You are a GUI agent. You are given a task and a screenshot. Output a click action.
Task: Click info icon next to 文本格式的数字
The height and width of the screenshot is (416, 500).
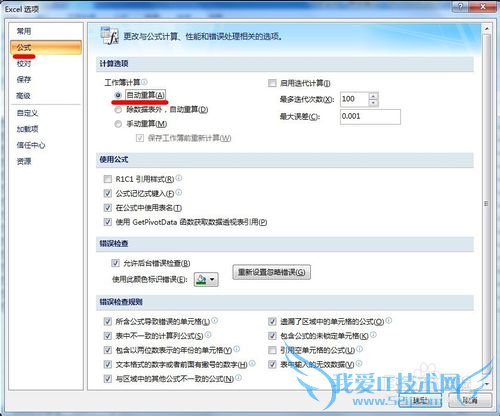(252, 363)
